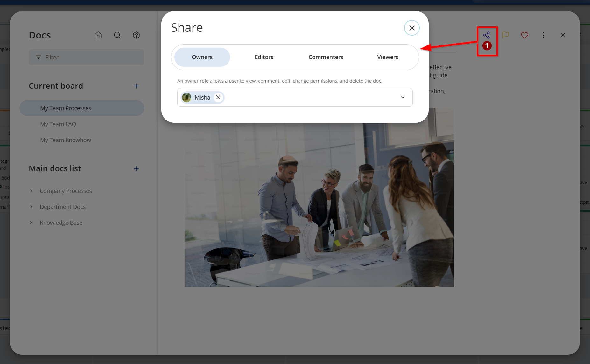This screenshot has height=364, width=590.
Task: Click the flag icon
Action: tap(505, 35)
